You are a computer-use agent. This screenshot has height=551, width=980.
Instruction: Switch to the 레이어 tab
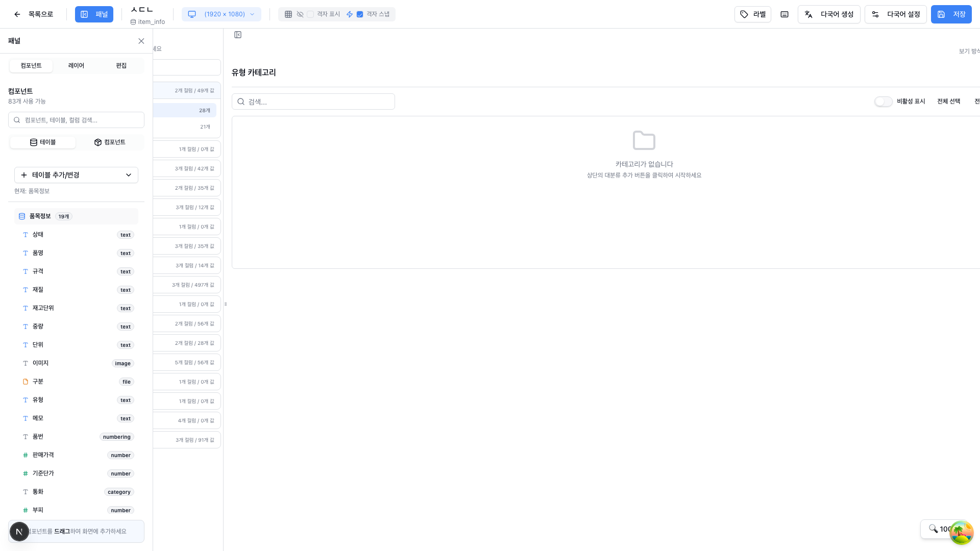(76, 66)
